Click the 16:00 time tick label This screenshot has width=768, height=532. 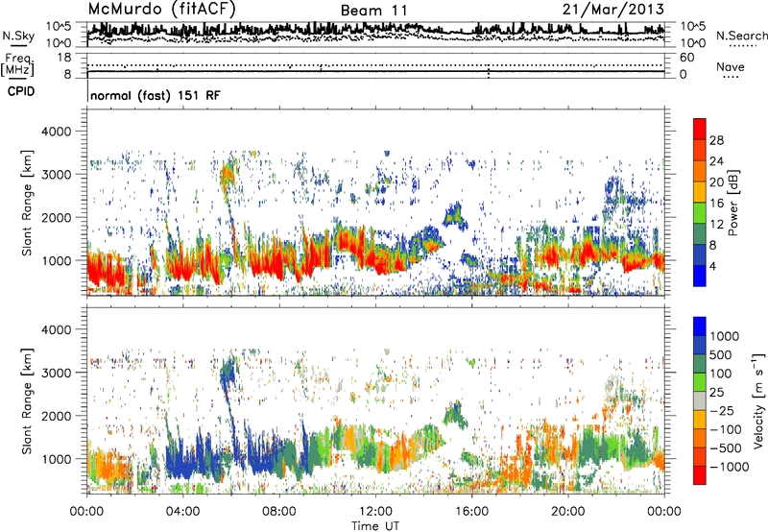pyautogui.click(x=472, y=512)
